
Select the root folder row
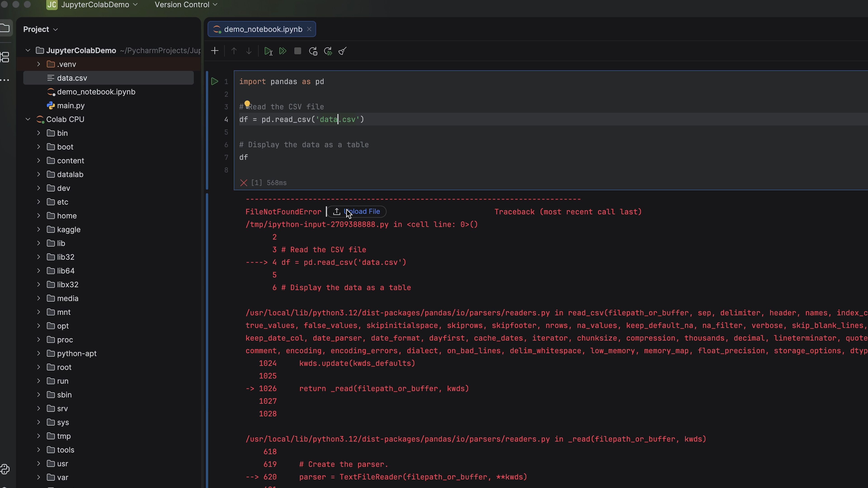pyautogui.click(x=108, y=367)
